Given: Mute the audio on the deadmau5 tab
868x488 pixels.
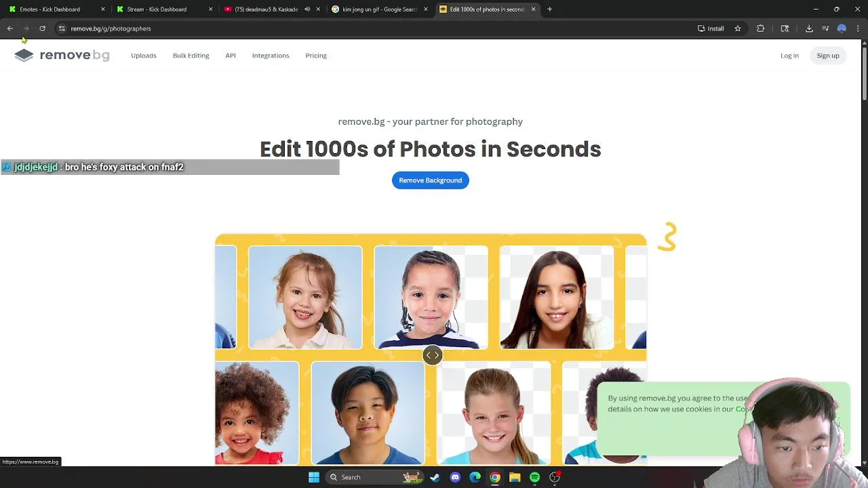Looking at the screenshot, I should (x=307, y=9).
